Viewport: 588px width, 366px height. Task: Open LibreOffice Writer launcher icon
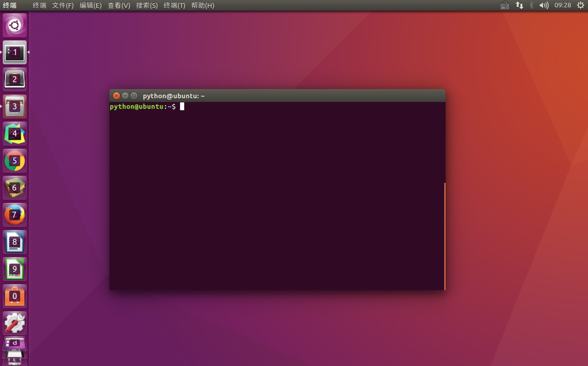[x=14, y=242]
